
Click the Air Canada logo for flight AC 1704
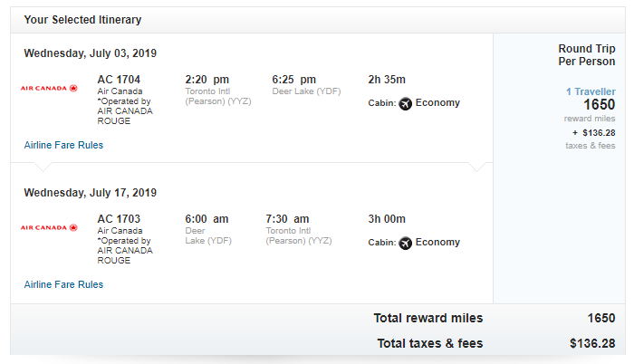(x=49, y=88)
